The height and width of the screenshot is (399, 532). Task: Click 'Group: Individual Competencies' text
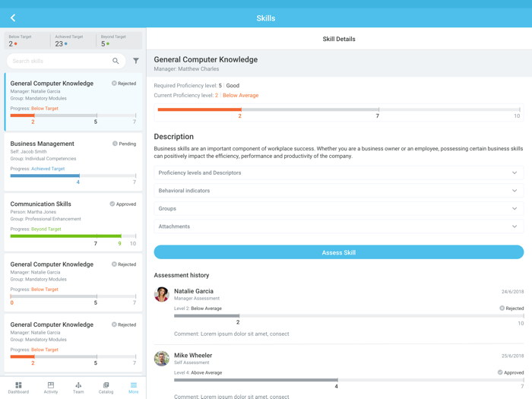43,158
